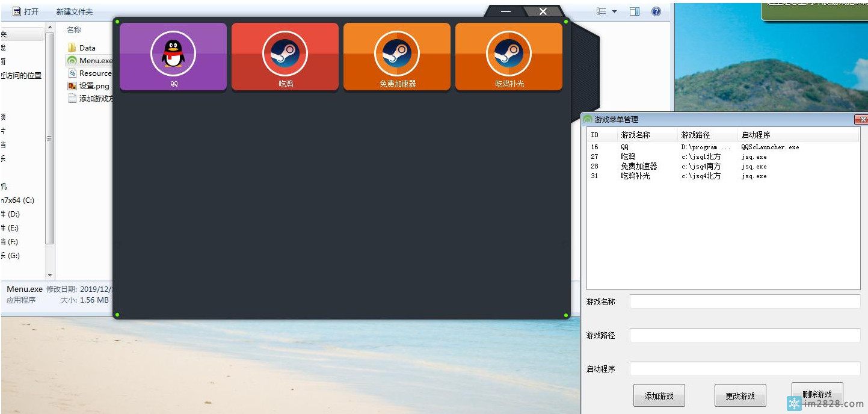
Task: Focus the 游戏路径 text field
Action: pyautogui.click(x=745, y=335)
